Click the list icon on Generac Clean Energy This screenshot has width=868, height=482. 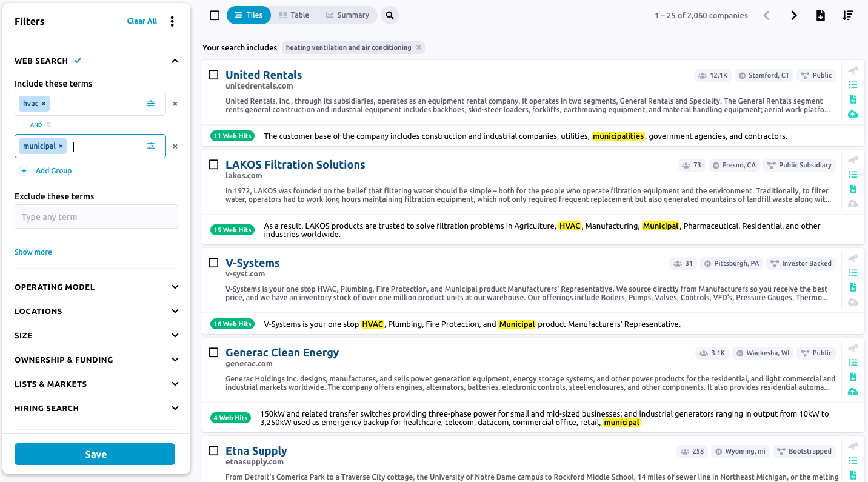[x=853, y=363]
